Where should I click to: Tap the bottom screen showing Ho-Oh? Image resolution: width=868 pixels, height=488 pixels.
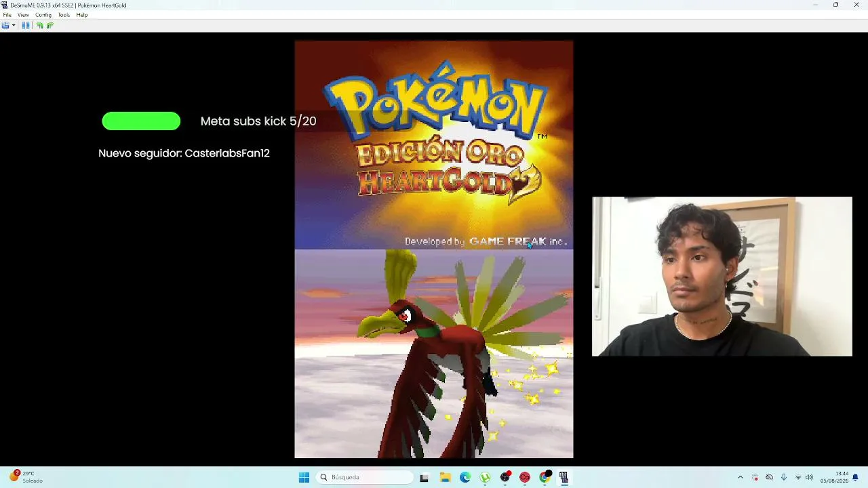(x=434, y=354)
